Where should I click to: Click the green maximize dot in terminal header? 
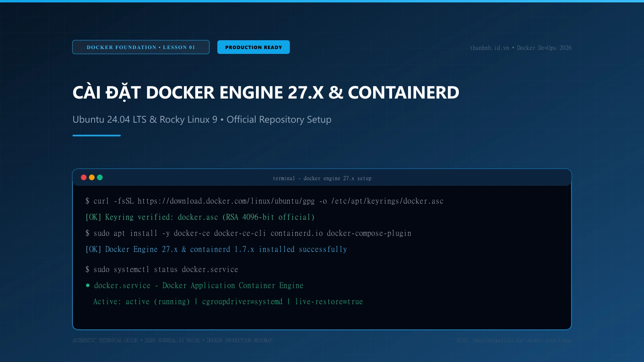click(100, 177)
